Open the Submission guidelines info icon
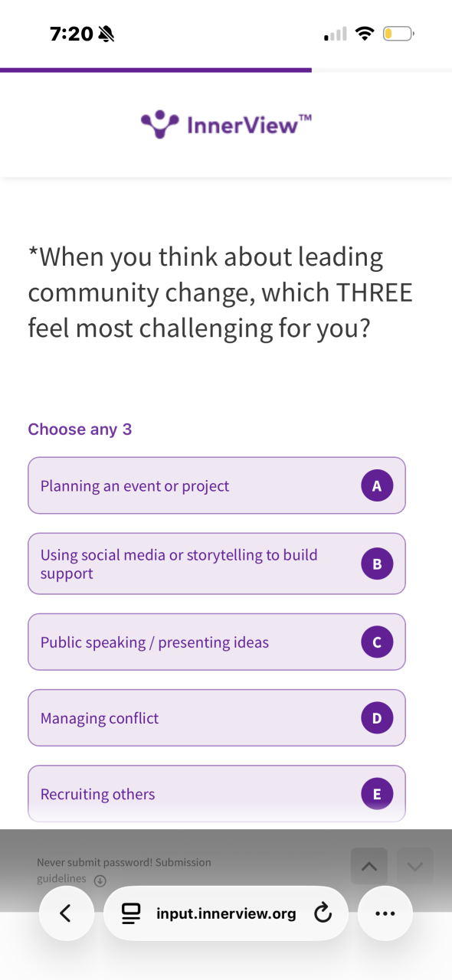This screenshot has width=452, height=980. [100, 880]
